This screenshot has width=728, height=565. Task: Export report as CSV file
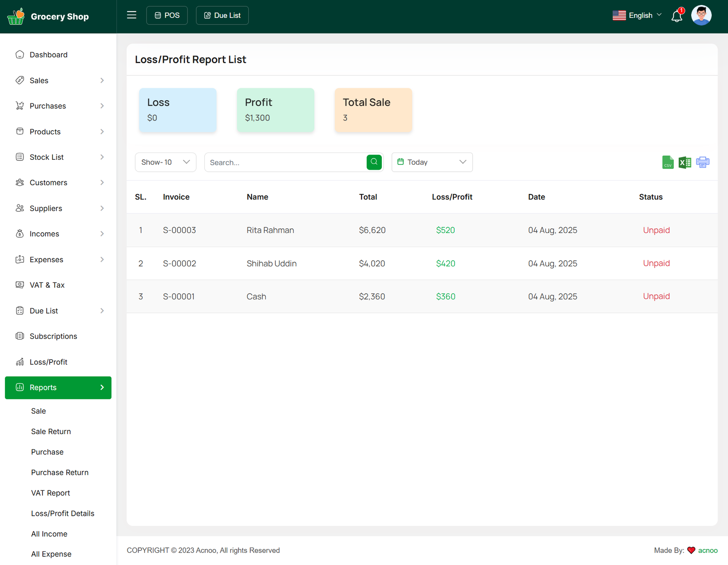point(667,163)
